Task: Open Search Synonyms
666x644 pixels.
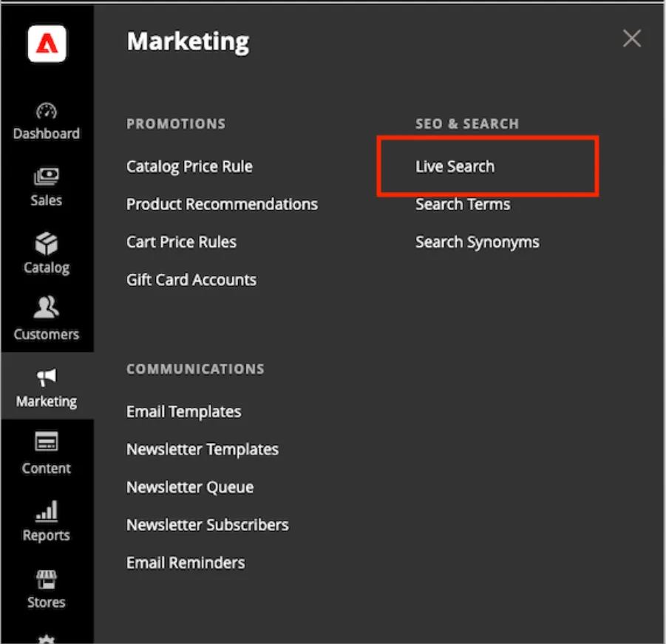Action: 478,242
